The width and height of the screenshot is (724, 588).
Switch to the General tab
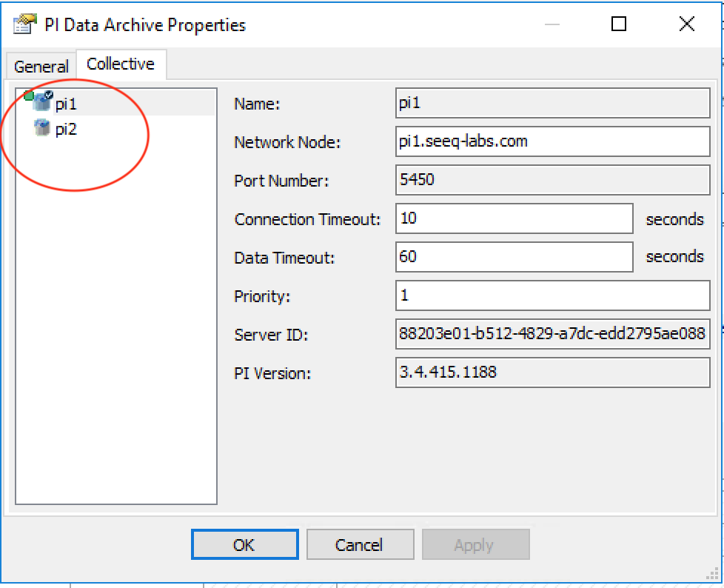pos(41,66)
